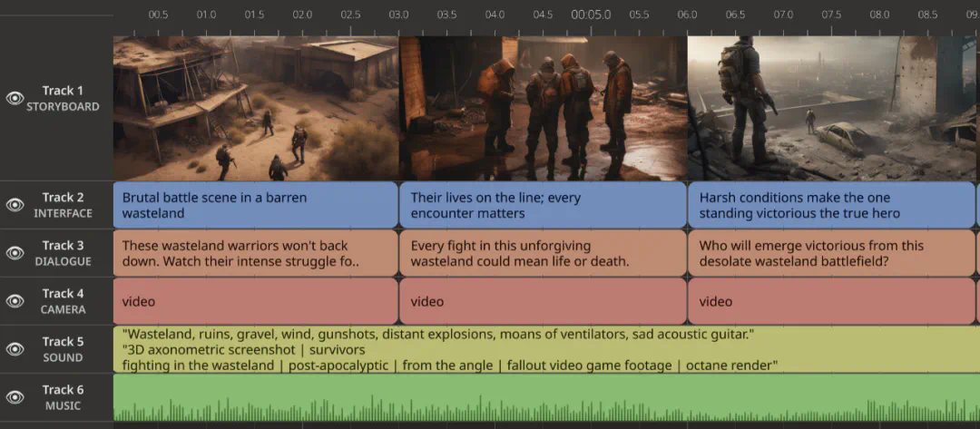The image size is (980, 429).
Task: Click 'Their lives on the line' interface clip
Action: pos(543,205)
